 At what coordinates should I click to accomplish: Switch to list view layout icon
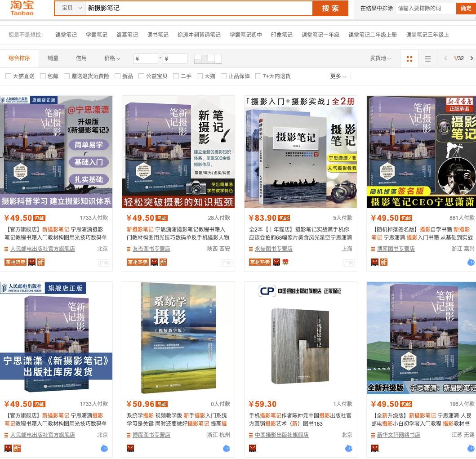pos(428,59)
